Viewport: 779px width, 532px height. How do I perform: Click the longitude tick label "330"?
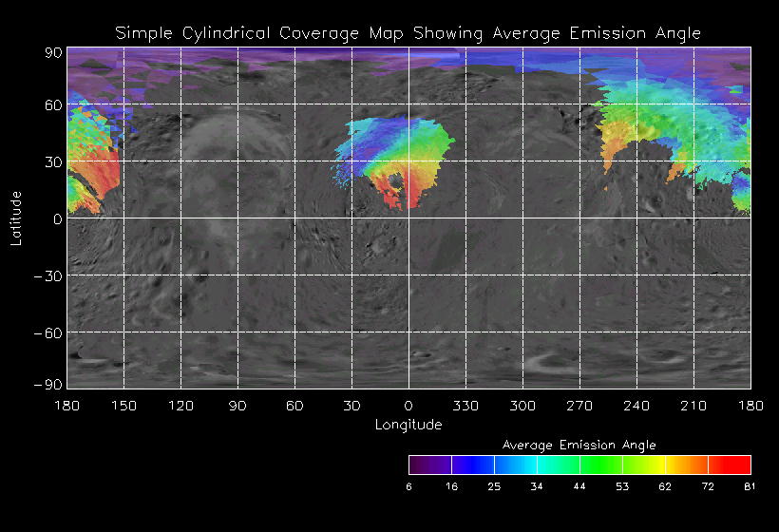click(x=465, y=406)
